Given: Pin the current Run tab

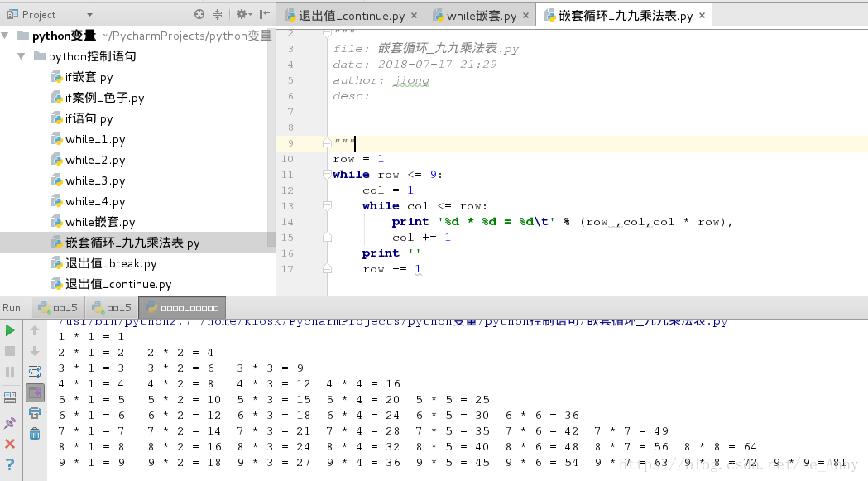Looking at the screenshot, I should tap(10, 423).
